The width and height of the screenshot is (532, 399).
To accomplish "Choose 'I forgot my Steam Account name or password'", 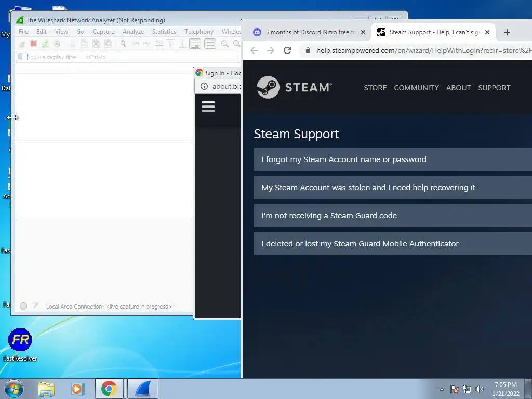I will pyautogui.click(x=393, y=159).
